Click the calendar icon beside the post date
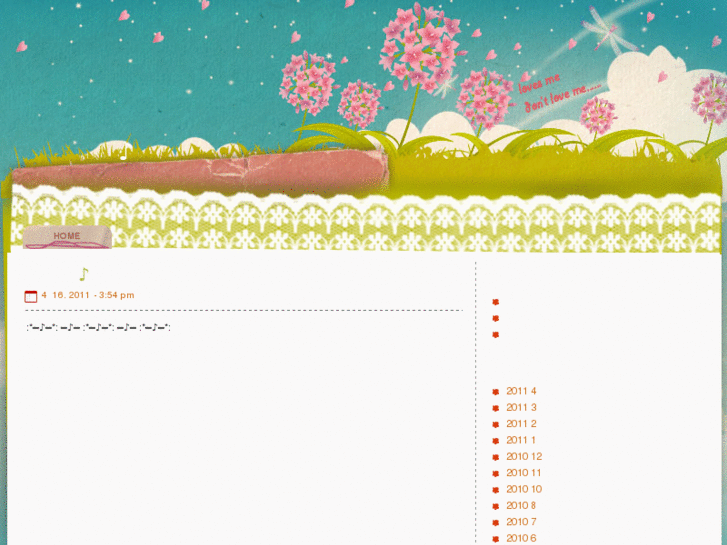This screenshot has height=545, width=727. (x=31, y=296)
